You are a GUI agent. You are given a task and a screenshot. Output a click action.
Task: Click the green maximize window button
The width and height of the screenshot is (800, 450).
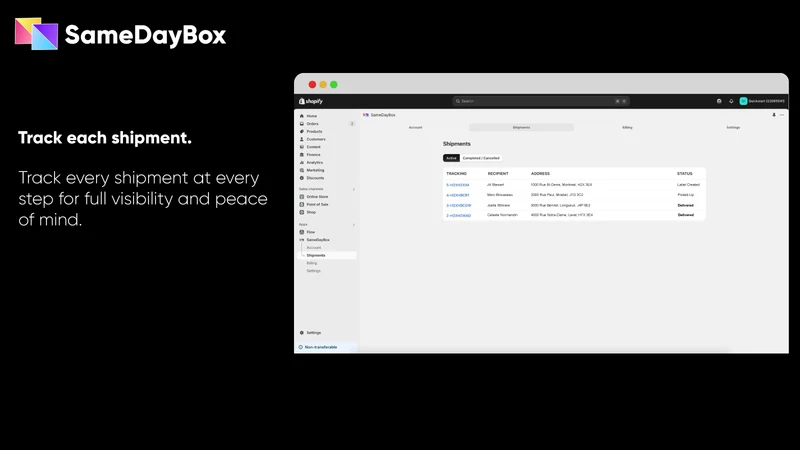coord(334,85)
